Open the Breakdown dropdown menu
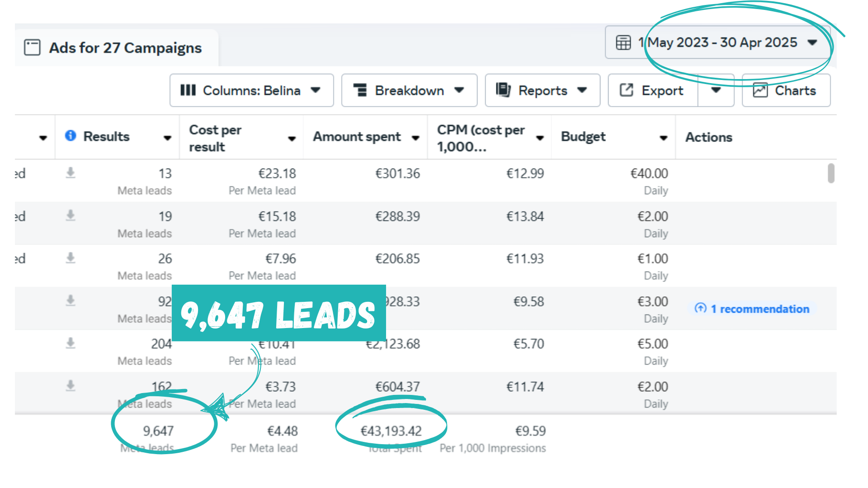The image size is (868, 488). click(409, 90)
